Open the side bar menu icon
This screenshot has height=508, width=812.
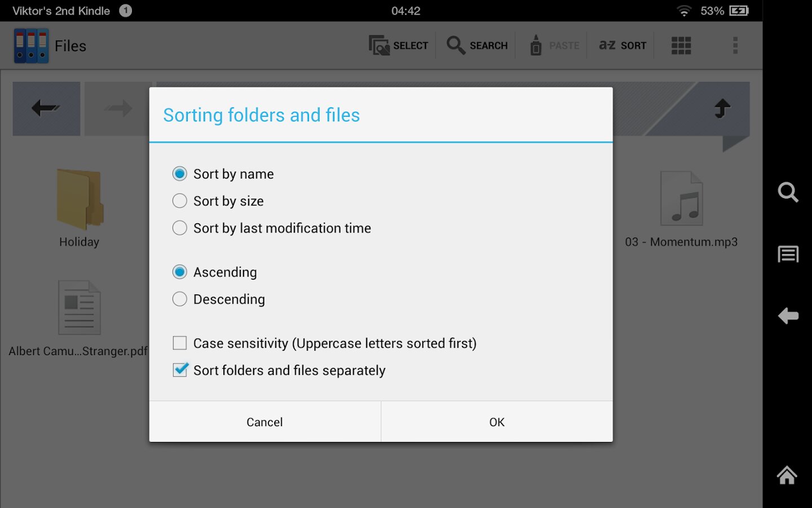pyautogui.click(x=788, y=255)
